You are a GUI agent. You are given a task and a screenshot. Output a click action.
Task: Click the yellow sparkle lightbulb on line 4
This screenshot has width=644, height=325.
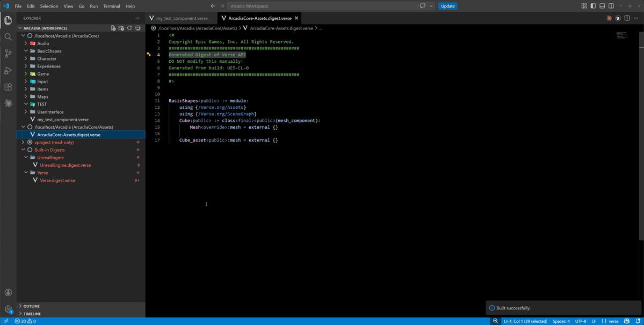[149, 54]
